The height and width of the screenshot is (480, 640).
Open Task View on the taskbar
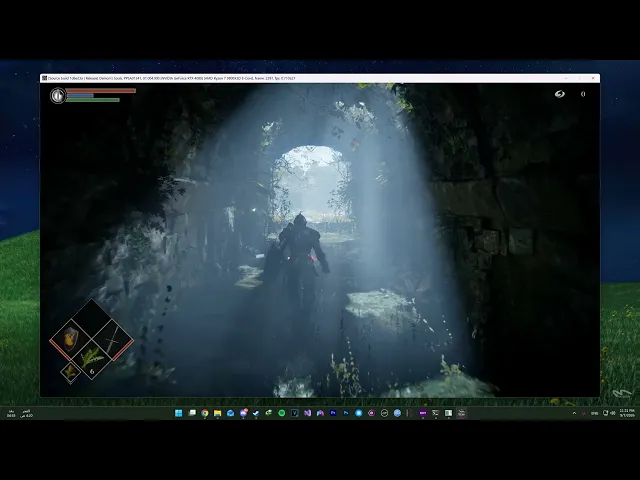pyautogui.click(x=192, y=413)
